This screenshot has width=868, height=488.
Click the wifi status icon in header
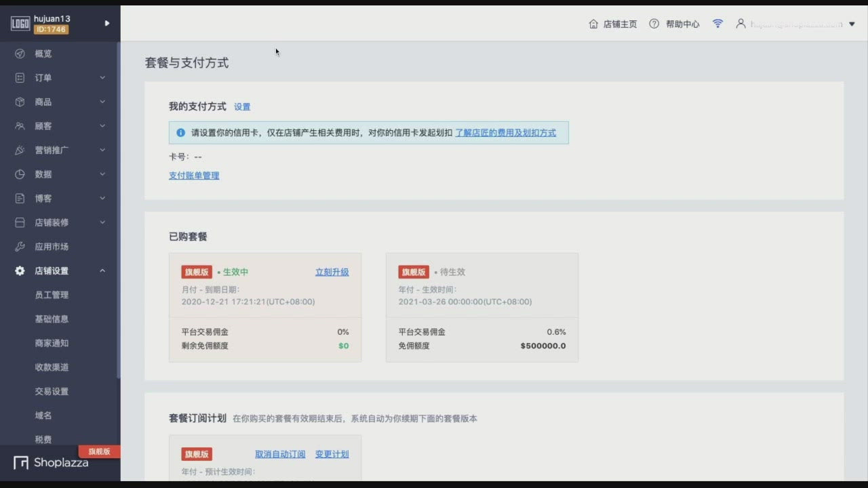[x=717, y=24]
